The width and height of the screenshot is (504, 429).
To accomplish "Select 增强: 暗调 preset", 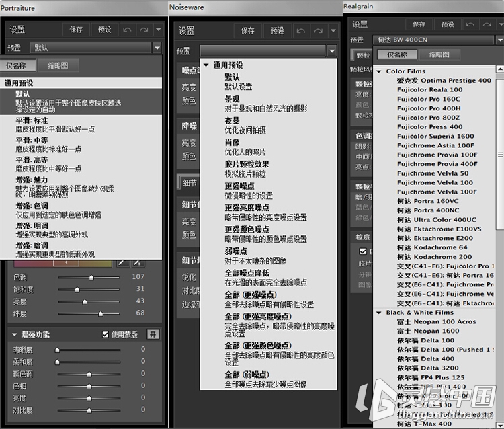I will point(81,250).
